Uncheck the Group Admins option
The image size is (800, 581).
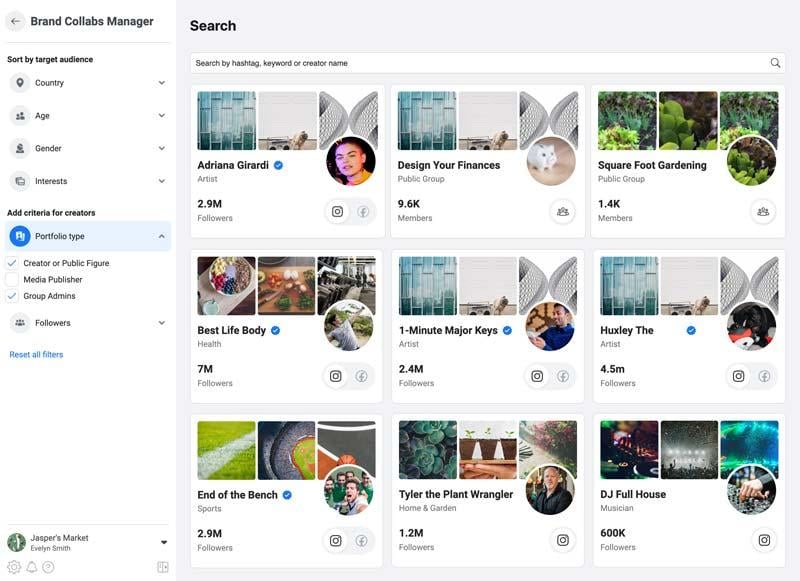pyautogui.click(x=12, y=297)
